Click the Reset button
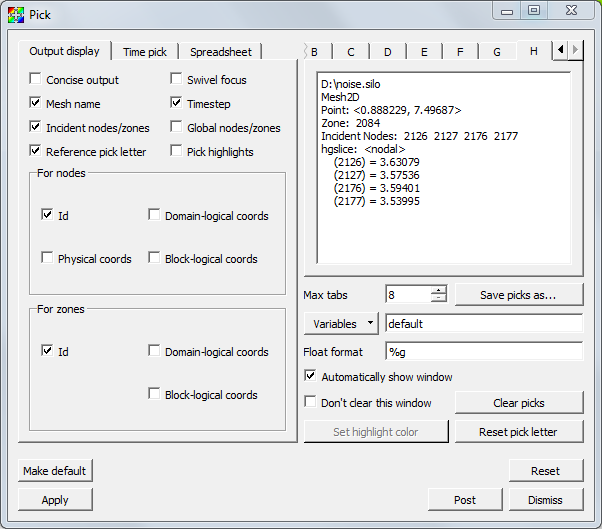 546,471
